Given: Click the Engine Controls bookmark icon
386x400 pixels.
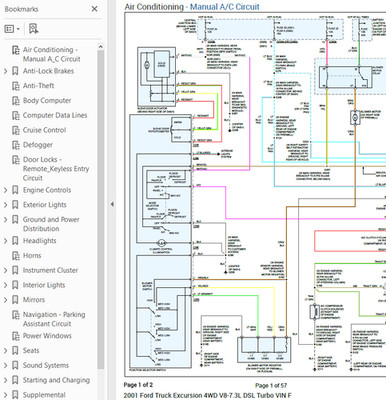Looking at the screenshot, I should 15,190.
